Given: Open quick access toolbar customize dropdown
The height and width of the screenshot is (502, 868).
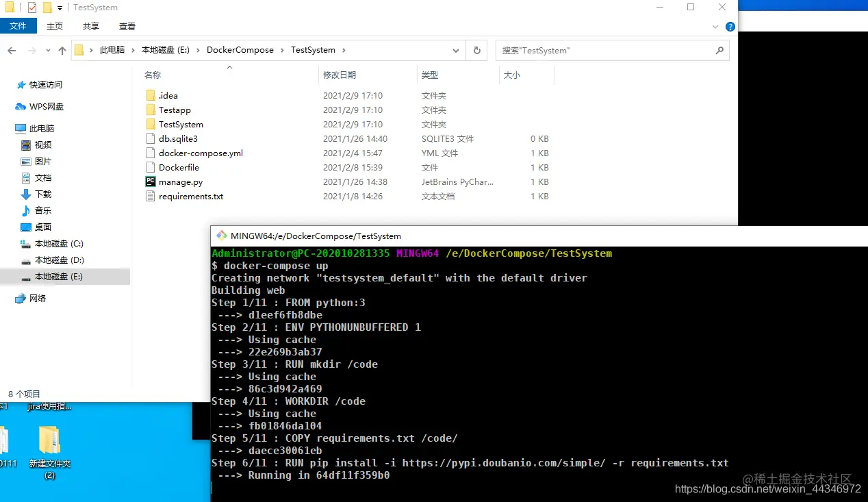Looking at the screenshot, I should click(60, 8).
